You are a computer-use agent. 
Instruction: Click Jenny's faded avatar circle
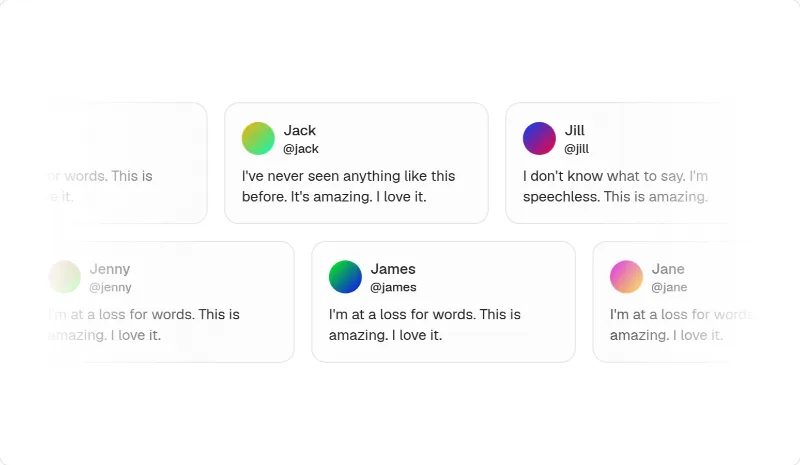coord(65,277)
